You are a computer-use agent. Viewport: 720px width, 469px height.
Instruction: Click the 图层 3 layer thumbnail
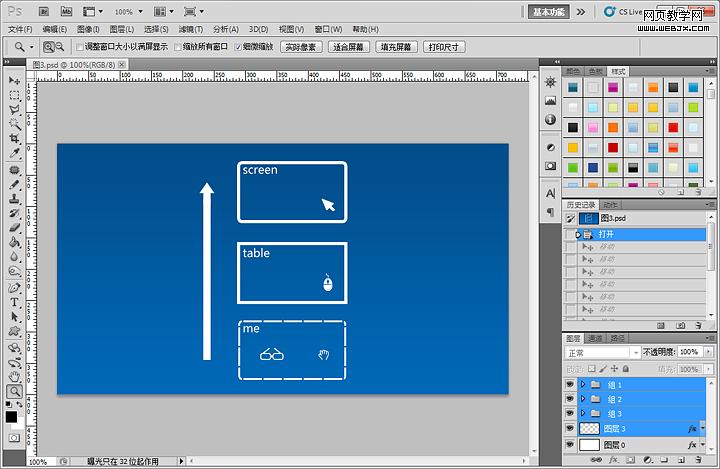tap(590, 428)
